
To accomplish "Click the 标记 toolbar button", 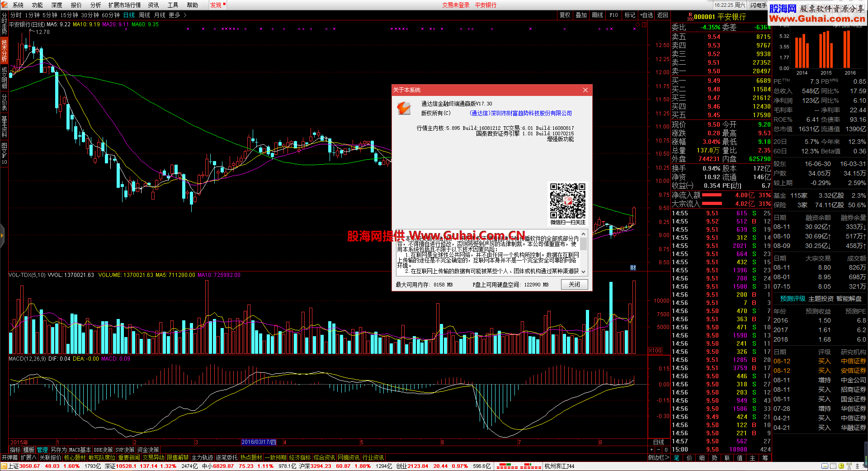I will [630, 15].
